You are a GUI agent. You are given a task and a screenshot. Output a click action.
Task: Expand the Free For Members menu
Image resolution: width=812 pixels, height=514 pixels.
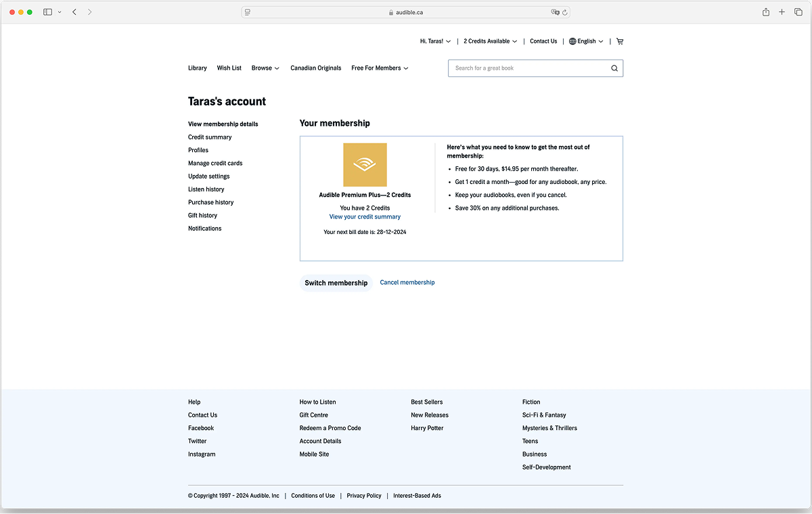tap(380, 68)
